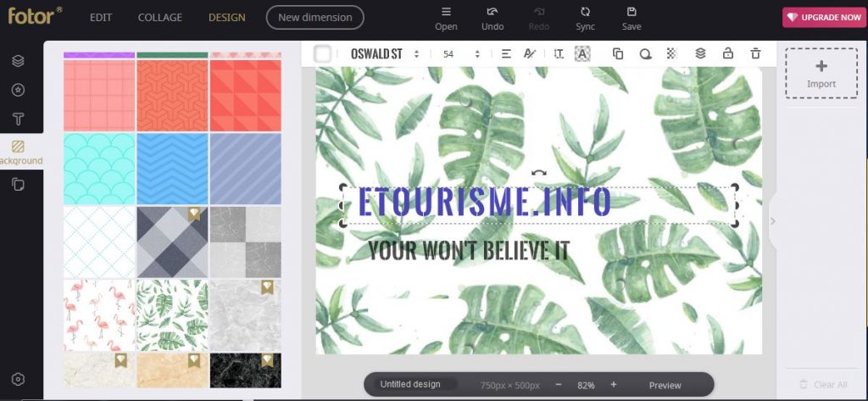Save the design
This screenshot has width=868, height=401.
click(631, 18)
